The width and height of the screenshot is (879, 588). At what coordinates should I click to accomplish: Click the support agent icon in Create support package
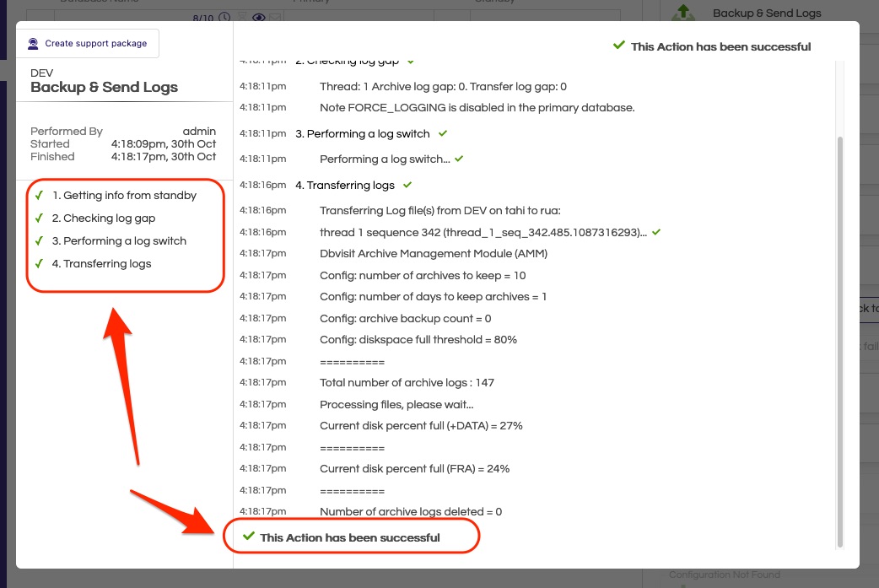pos(33,43)
